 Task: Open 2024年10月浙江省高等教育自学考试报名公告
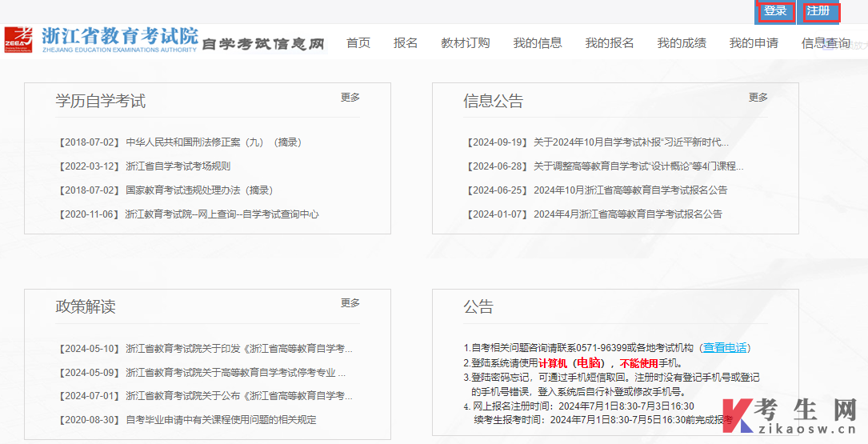630,190
